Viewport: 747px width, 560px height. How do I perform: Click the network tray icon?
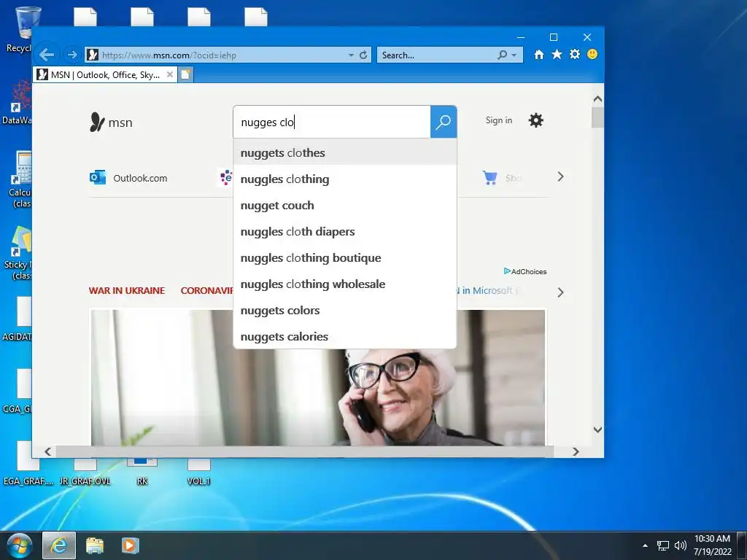(x=662, y=545)
